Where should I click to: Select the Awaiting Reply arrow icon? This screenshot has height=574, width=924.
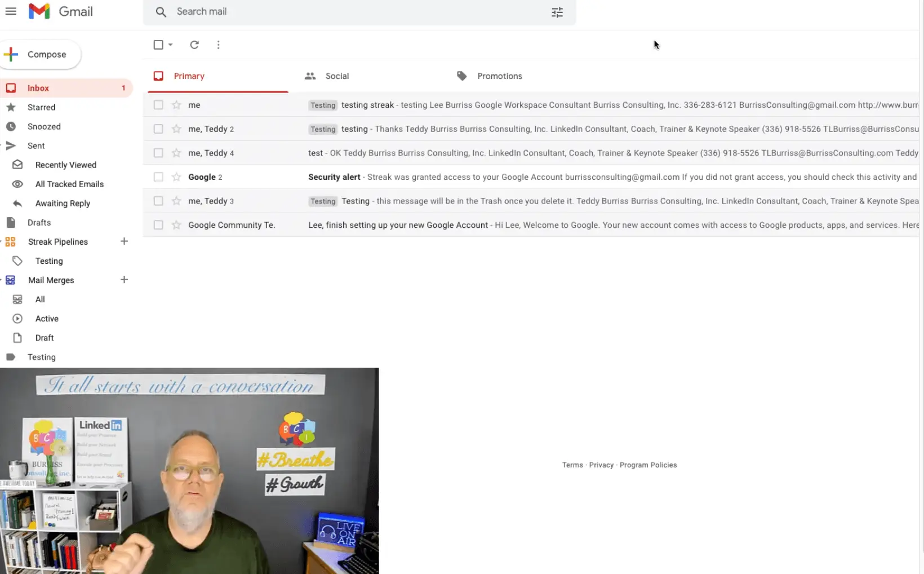point(17,203)
